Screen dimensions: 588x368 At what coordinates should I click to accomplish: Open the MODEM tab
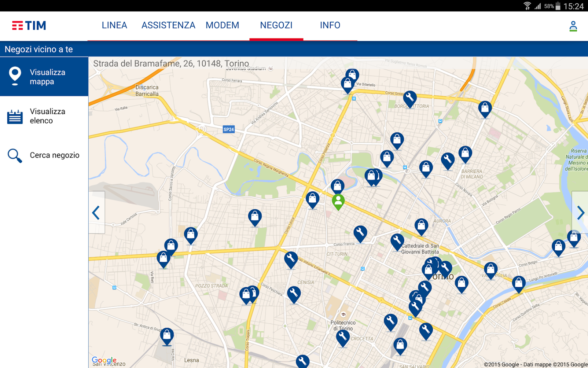click(222, 25)
